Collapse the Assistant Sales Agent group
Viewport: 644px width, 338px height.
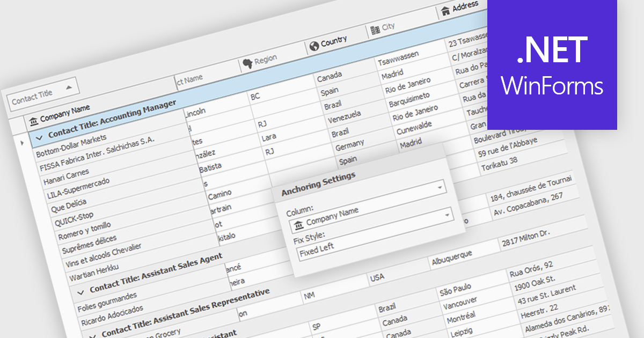[x=80, y=291]
